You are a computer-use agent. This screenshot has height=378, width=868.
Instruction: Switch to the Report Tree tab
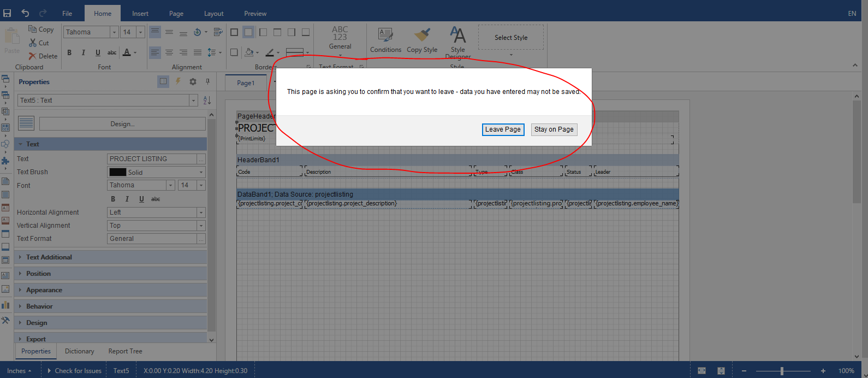pyautogui.click(x=125, y=351)
